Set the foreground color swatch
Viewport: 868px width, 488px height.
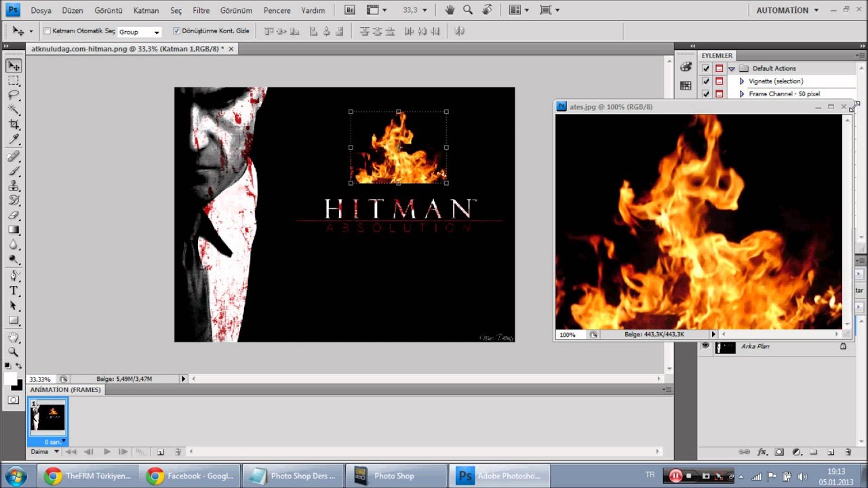point(11,380)
